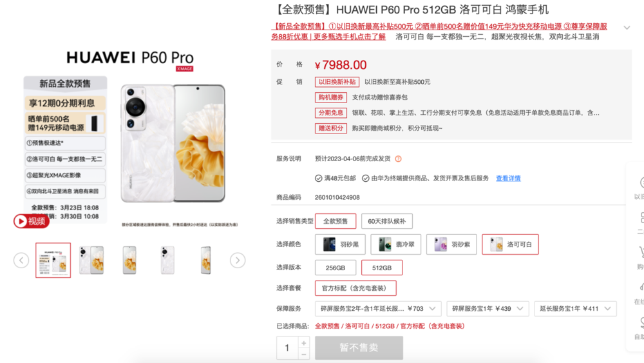
Task: Click the orange help icon beside delivery date
Action: click(398, 159)
